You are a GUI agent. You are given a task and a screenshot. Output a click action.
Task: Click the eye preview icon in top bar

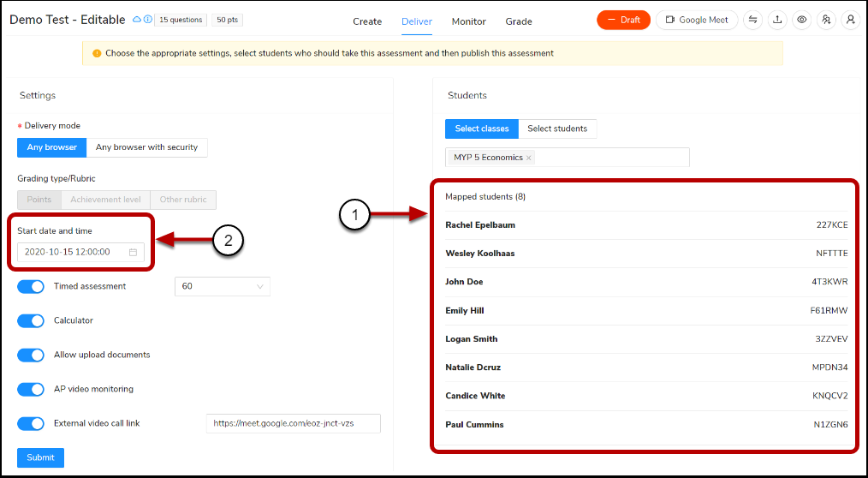[x=801, y=20]
